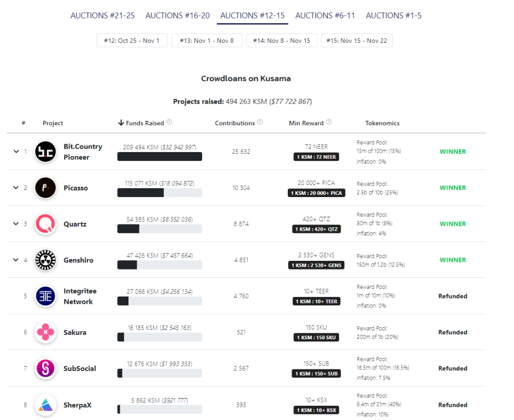The image size is (514, 420).
Task: Click the 1 KSM : 10+ TEER badge
Action: (316, 301)
